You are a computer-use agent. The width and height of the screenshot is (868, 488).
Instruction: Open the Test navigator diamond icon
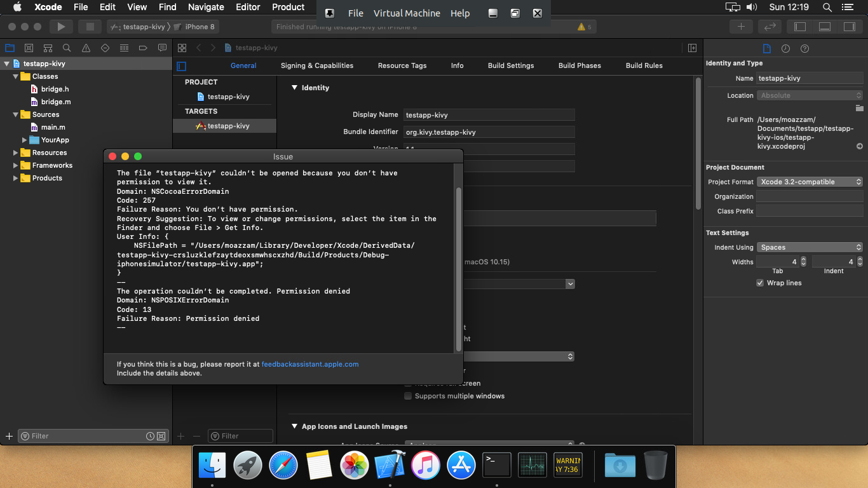pos(104,48)
